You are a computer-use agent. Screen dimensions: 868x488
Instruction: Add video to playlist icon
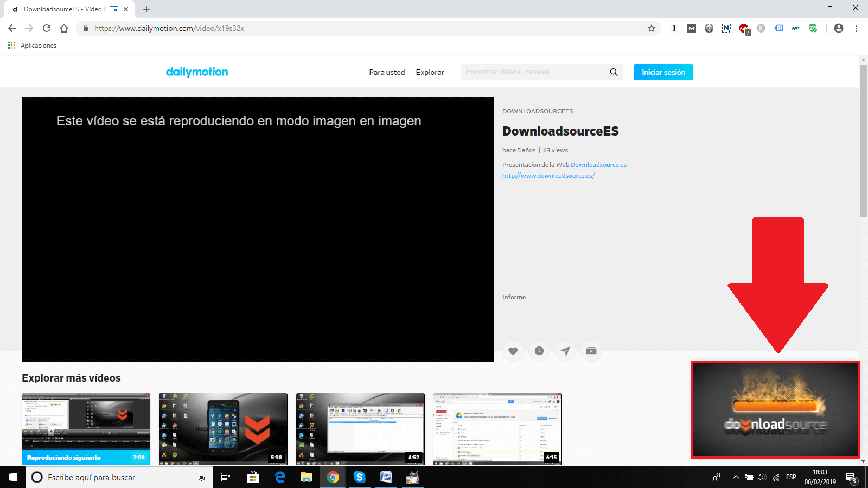(x=591, y=351)
